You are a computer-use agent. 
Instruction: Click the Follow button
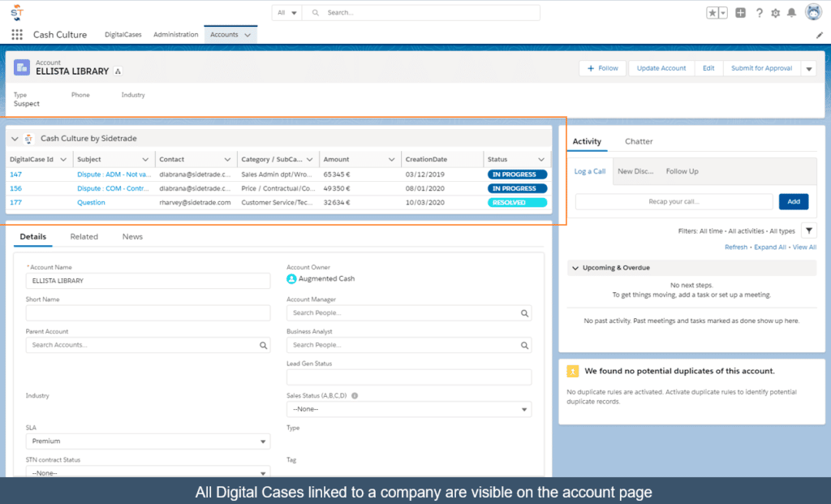point(603,68)
